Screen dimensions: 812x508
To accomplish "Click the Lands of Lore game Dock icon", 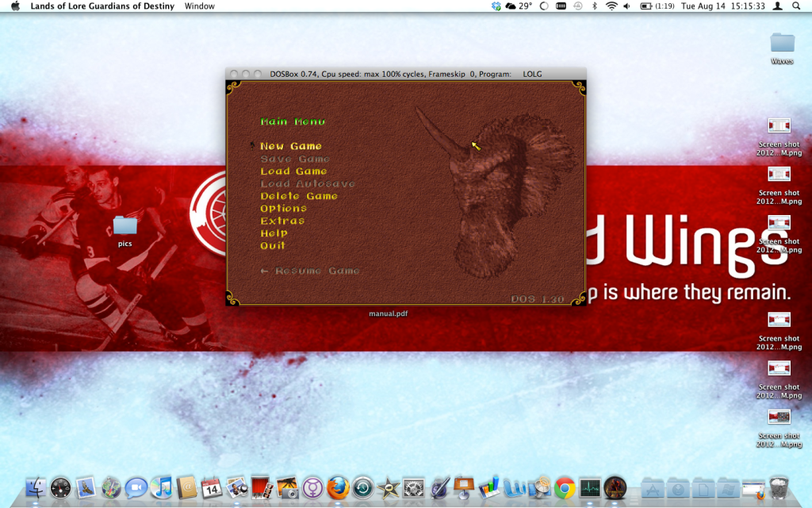I will point(615,488).
